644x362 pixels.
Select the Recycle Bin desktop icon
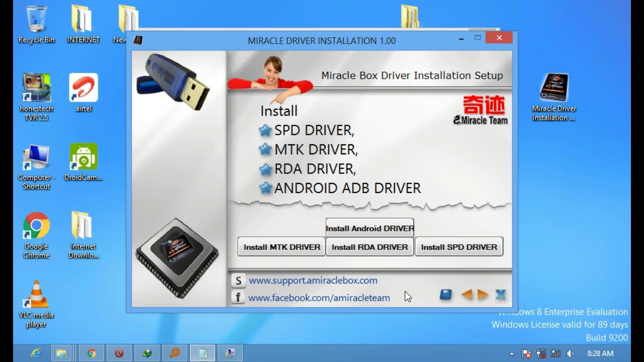point(36,24)
